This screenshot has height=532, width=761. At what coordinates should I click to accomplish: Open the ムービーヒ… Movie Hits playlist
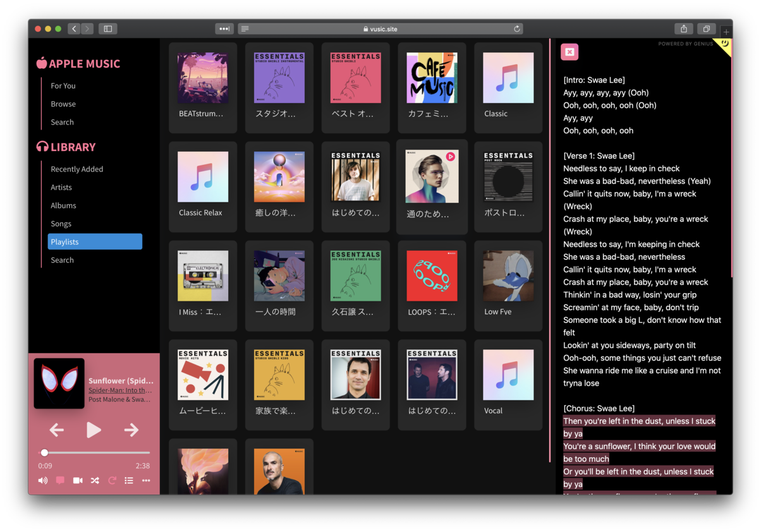pyautogui.click(x=203, y=385)
